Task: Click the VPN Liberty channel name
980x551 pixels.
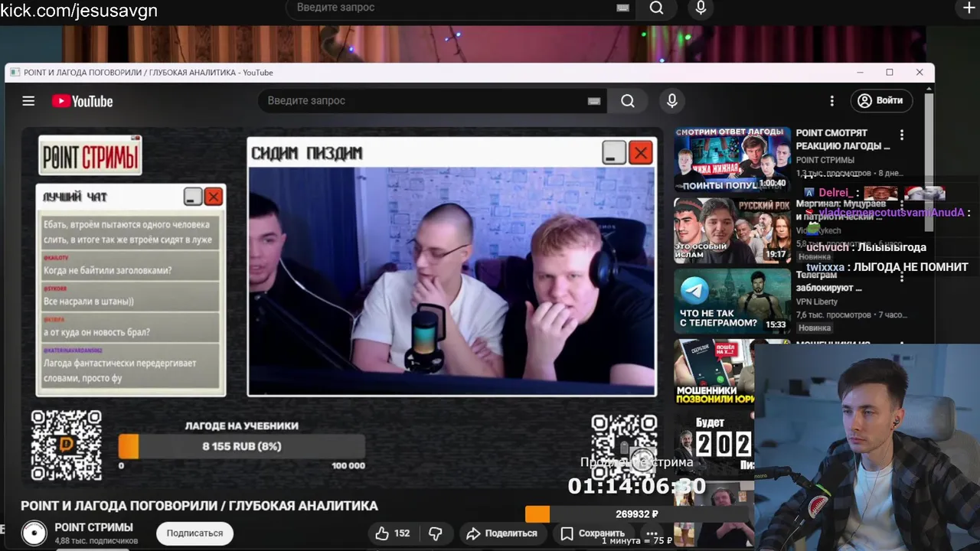Action: [x=817, y=302]
